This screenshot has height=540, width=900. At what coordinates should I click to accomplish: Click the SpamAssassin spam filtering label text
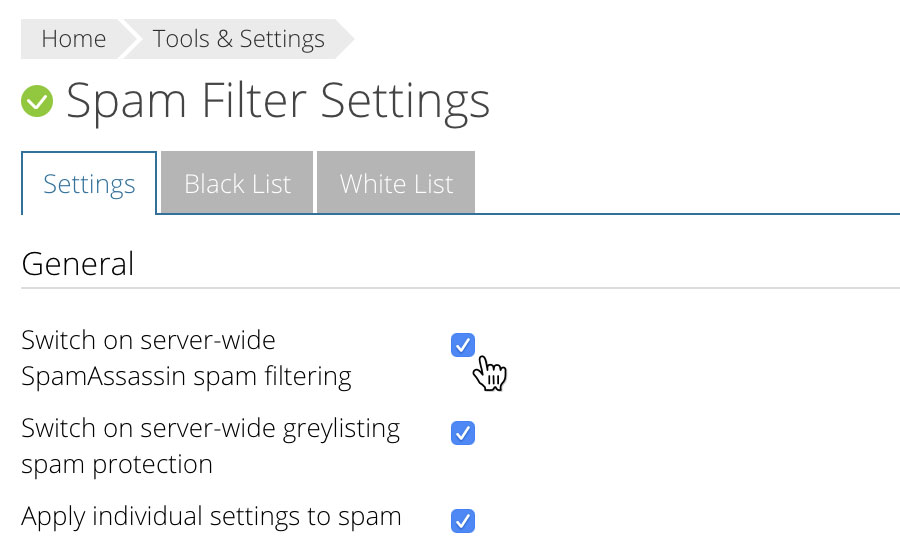[x=186, y=358]
